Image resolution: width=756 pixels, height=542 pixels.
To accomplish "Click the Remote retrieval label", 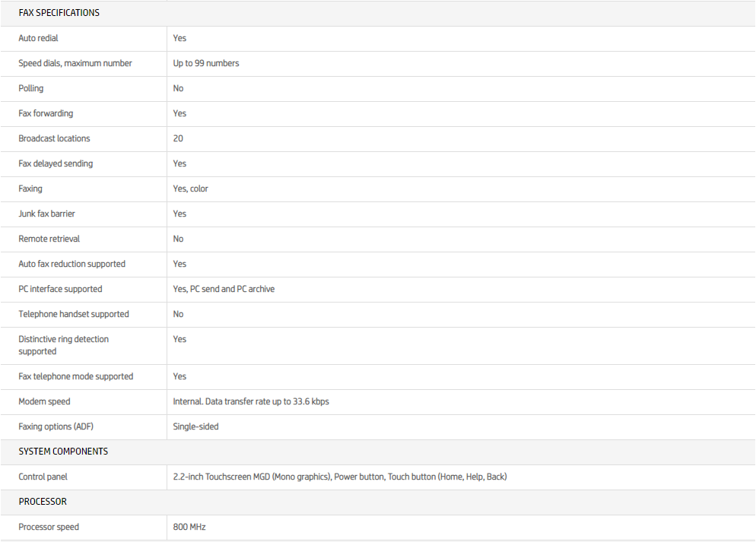I will tap(49, 239).
